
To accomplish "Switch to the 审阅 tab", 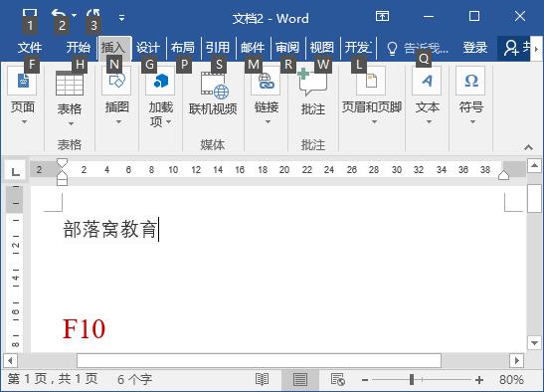I will pyautogui.click(x=287, y=47).
